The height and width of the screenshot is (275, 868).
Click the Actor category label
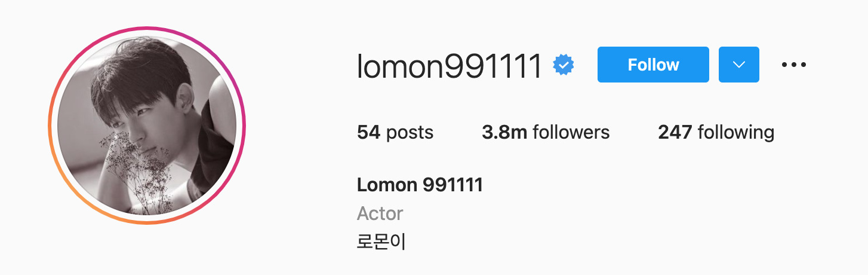pyautogui.click(x=380, y=213)
